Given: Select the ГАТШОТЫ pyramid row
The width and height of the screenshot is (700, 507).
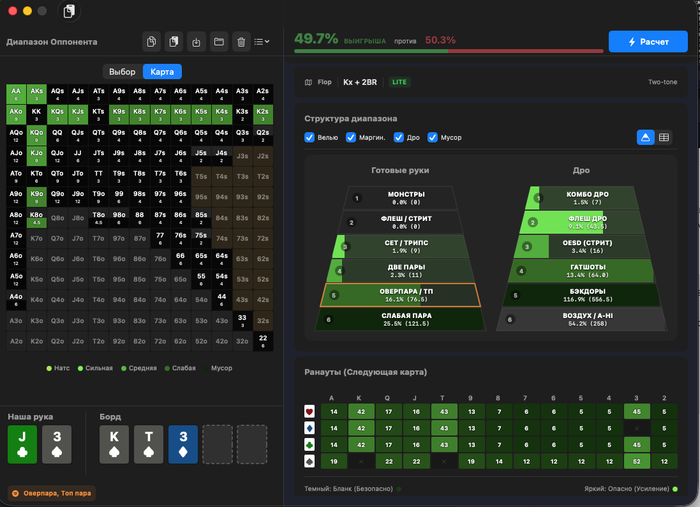Looking at the screenshot, I should (582, 270).
